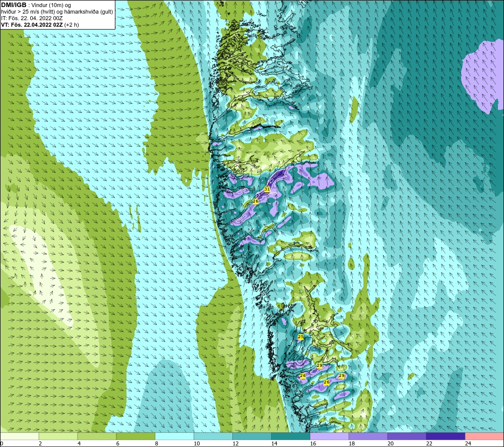The image size is (504, 447).
Task: Pick the 22–24 m/s dark indigo legend swatch
Action: [x=446, y=436]
